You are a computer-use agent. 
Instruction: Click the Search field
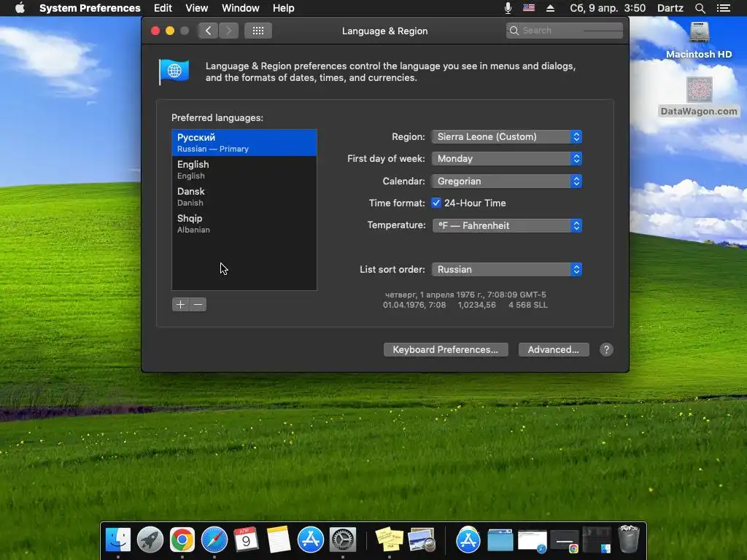pos(565,31)
